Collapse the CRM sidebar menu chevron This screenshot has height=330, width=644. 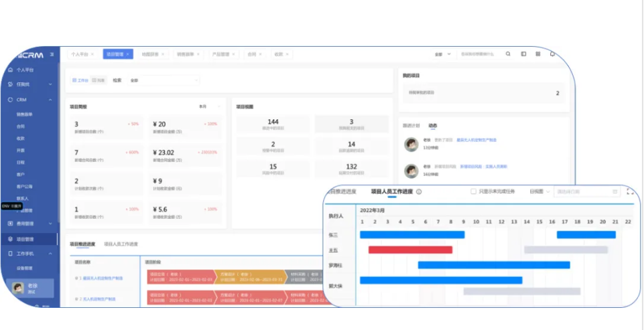click(50, 100)
